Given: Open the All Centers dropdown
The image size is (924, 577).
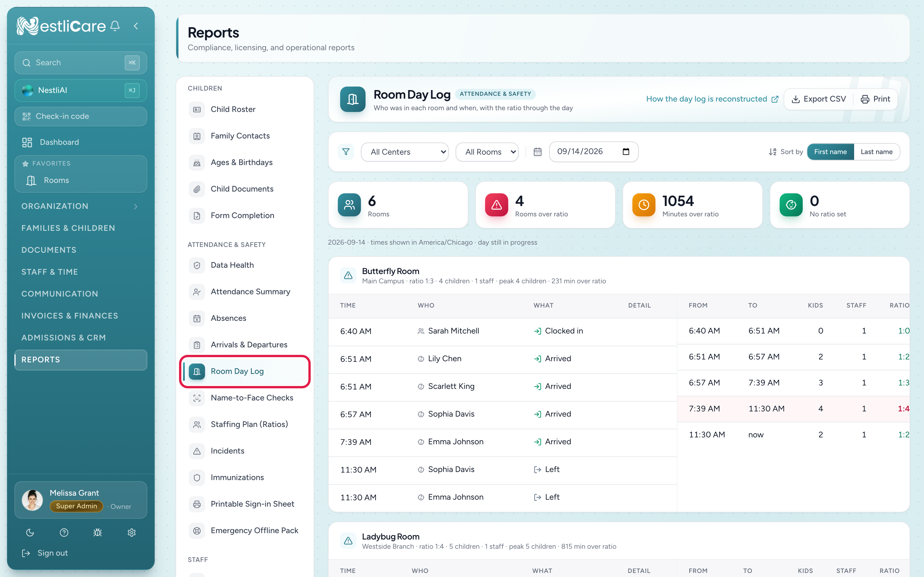Looking at the screenshot, I should 404,152.
